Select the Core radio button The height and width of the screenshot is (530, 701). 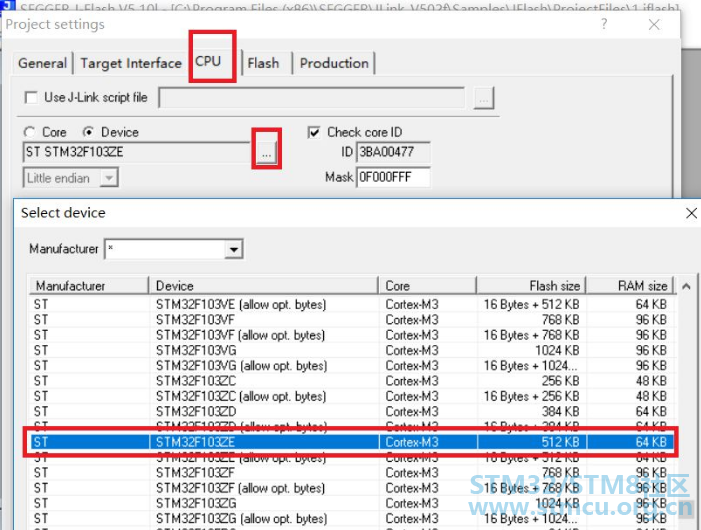point(30,132)
